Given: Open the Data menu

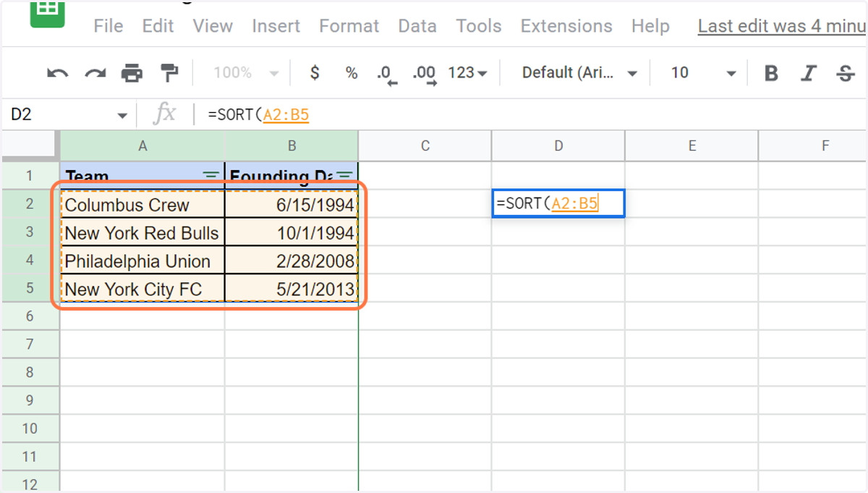Looking at the screenshot, I should pyautogui.click(x=417, y=26).
